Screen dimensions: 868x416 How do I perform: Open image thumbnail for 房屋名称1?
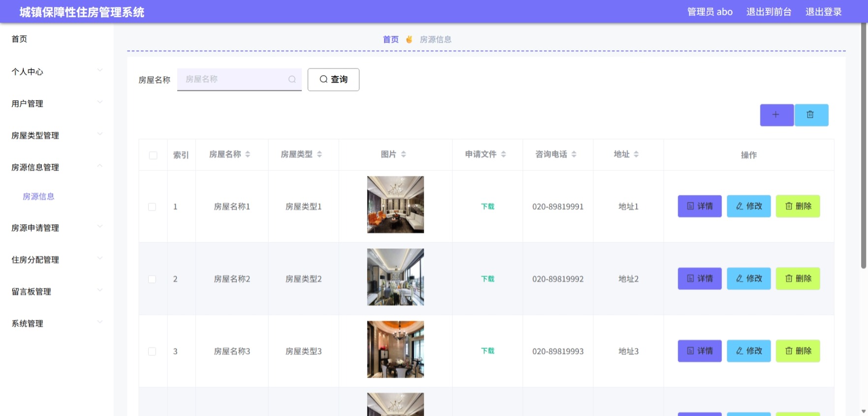pos(395,205)
